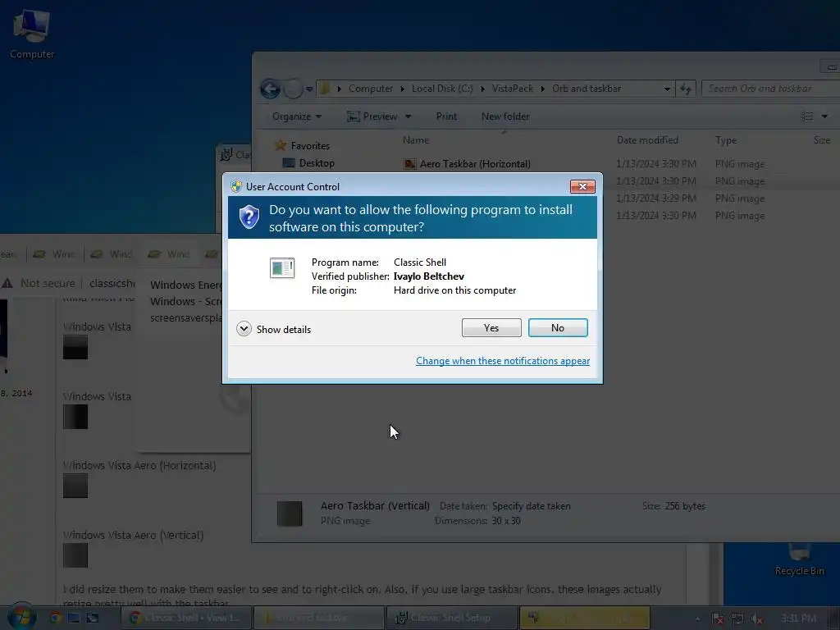
Task: Click the publisher name Ivaylo Beltchev
Action: click(x=428, y=276)
